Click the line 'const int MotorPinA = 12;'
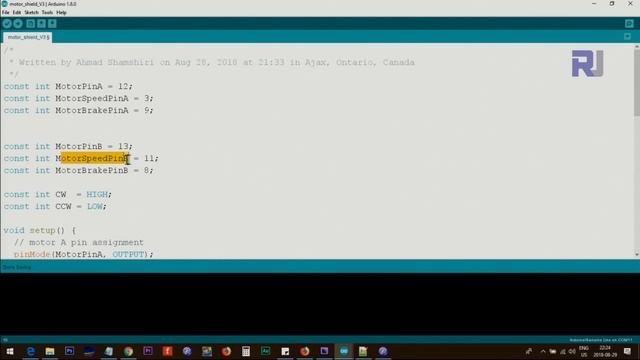The image size is (640, 360). click(x=69, y=87)
